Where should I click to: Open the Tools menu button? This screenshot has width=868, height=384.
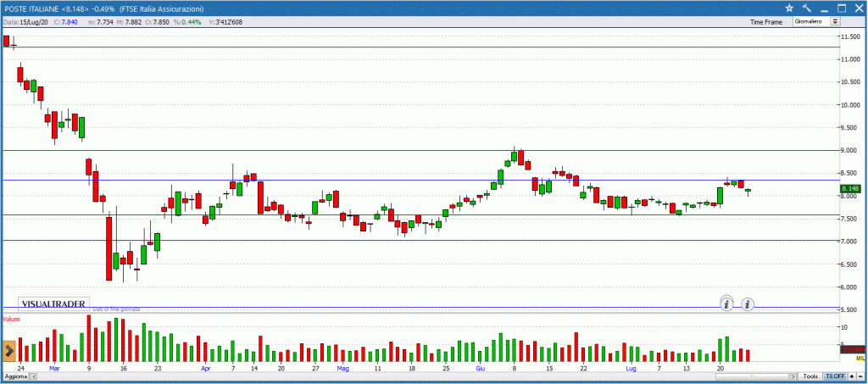click(x=810, y=376)
